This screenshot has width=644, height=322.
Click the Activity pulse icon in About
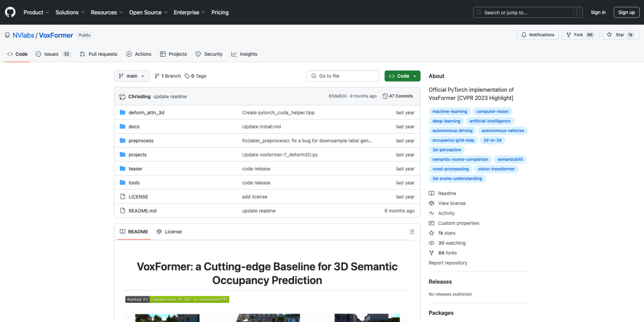pyautogui.click(x=431, y=213)
